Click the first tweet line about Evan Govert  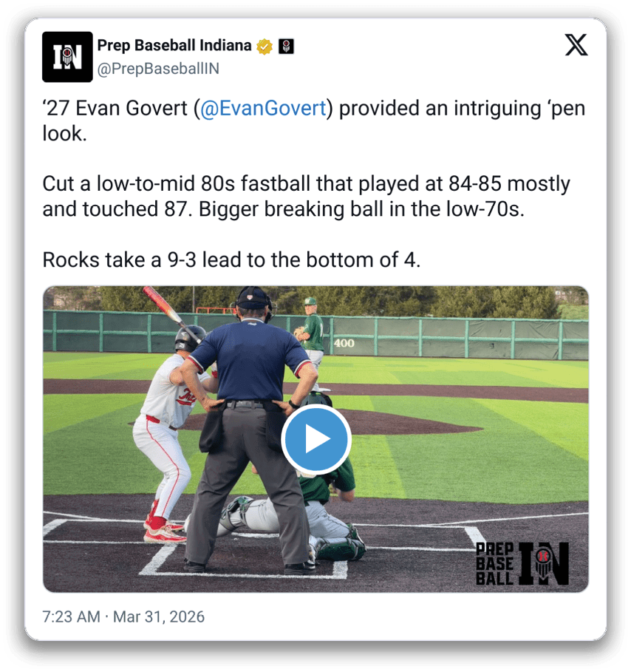point(313,121)
